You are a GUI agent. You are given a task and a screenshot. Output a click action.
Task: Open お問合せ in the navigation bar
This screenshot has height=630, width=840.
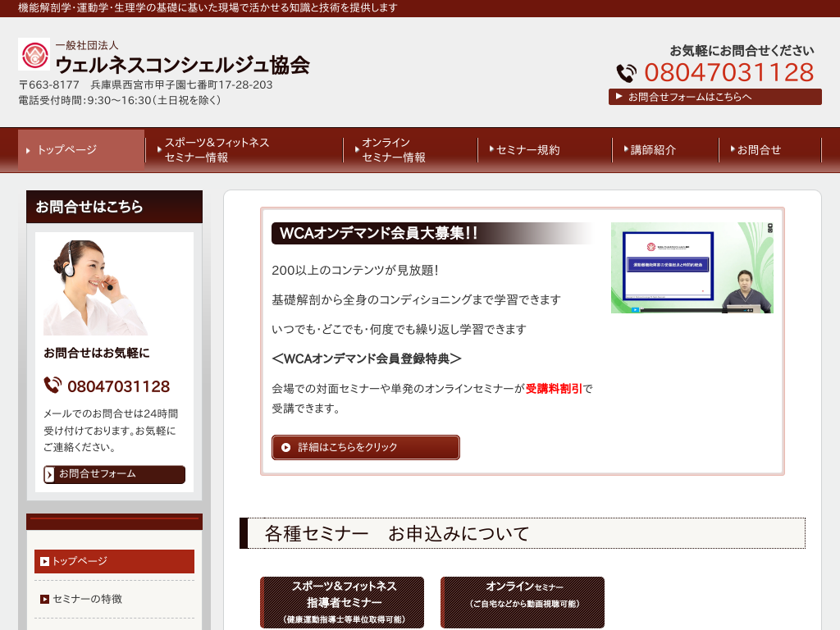point(759,150)
